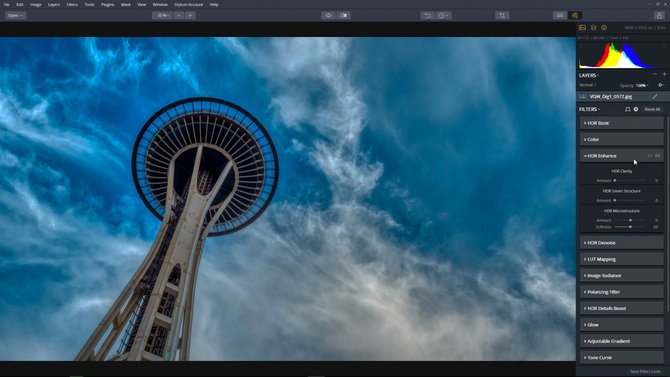Adjust HDR Microstructure Amount slider

click(x=631, y=220)
